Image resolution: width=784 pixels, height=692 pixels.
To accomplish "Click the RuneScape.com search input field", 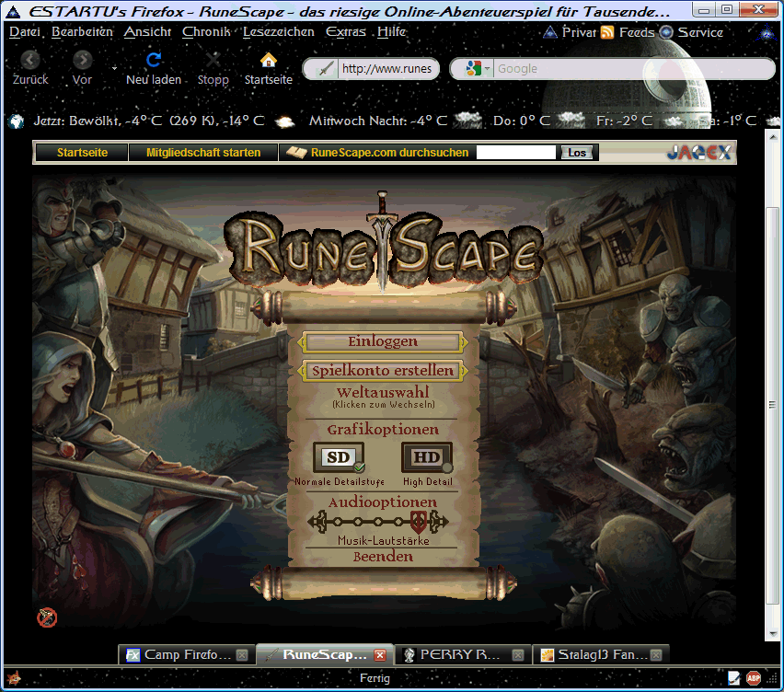I will [516, 153].
